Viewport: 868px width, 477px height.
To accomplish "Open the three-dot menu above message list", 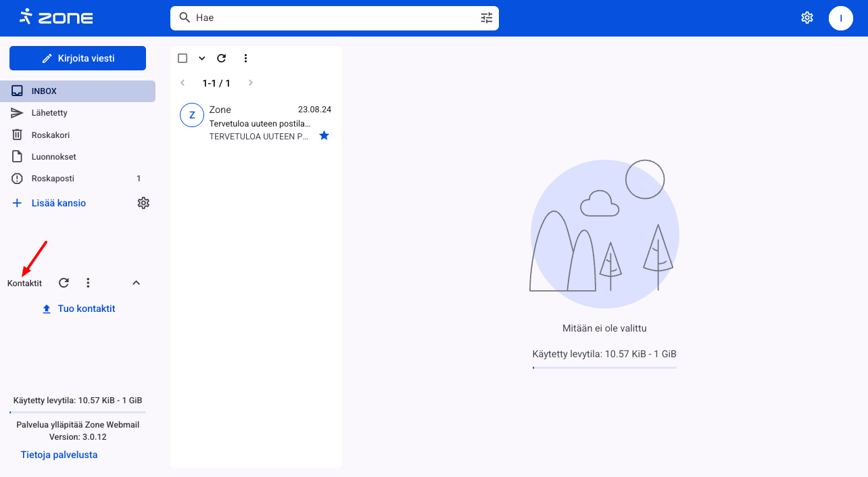I will pyautogui.click(x=245, y=58).
